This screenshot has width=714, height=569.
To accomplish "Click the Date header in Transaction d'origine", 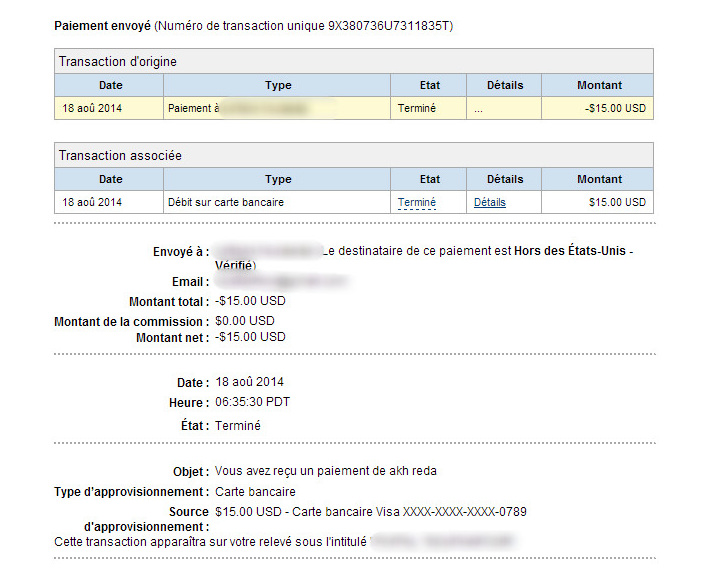I will tap(111, 85).
